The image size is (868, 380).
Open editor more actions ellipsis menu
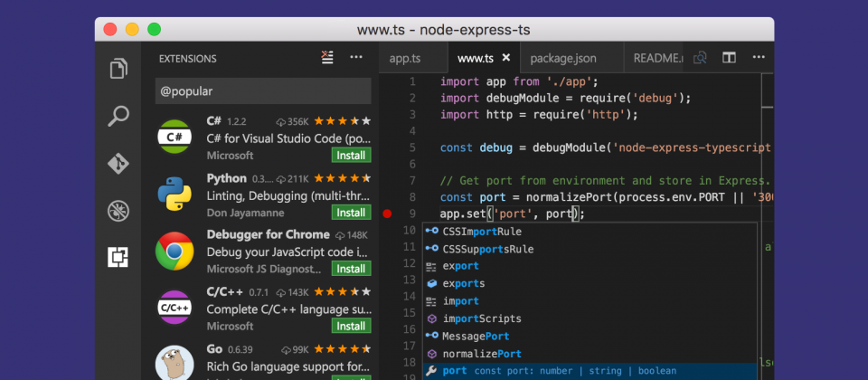coord(758,58)
